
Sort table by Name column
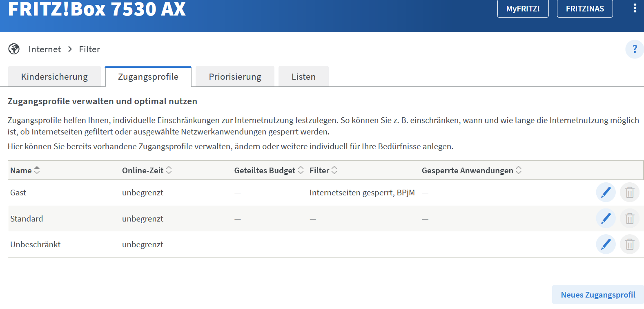25,170
